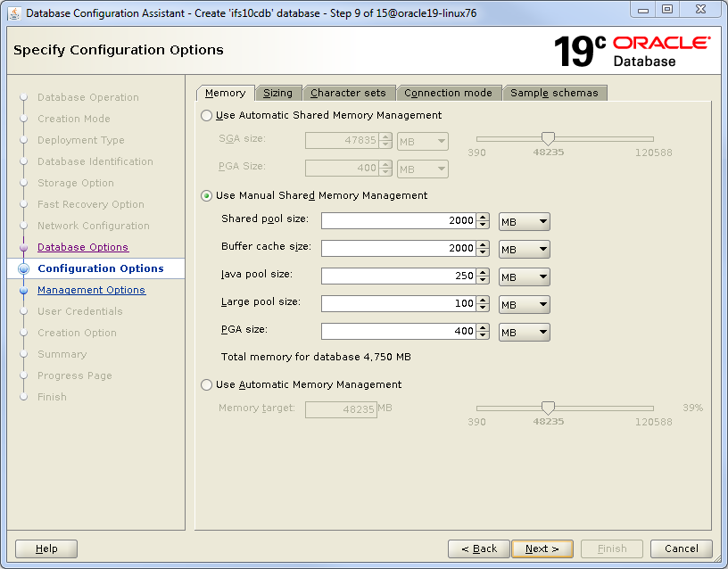Open the Character sets tab

coord(348,93)
